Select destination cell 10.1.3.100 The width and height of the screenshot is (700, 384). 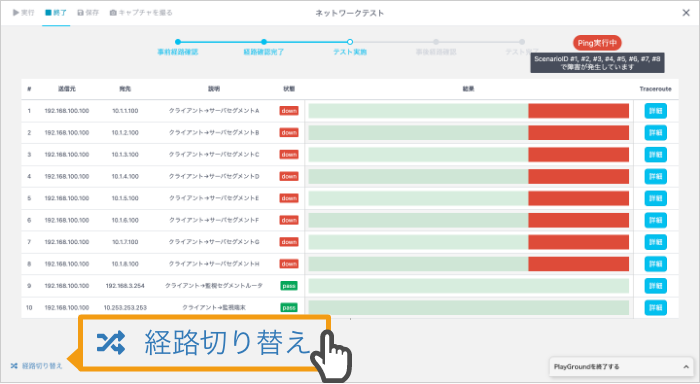(x=125, y=154)
